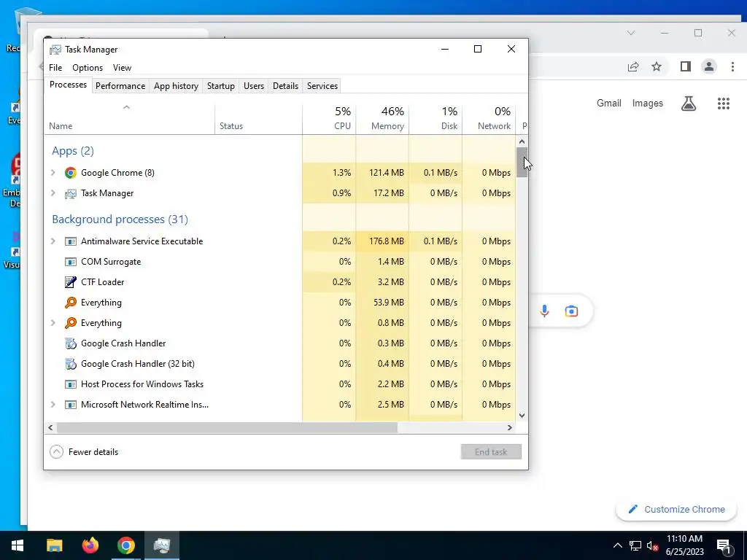Switch to the Services tab
Image resolution: width=747 pixels, height=560 pixels.
[x=322, y=86]
